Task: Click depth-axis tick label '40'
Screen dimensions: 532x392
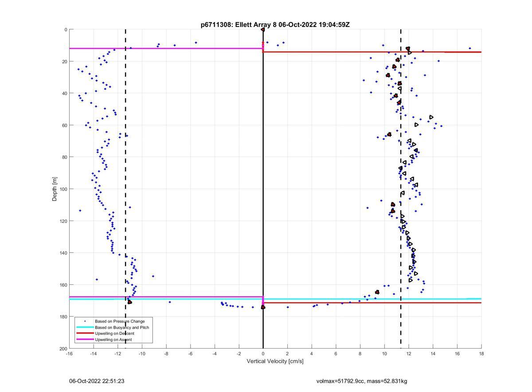Action: coord(64,93)
